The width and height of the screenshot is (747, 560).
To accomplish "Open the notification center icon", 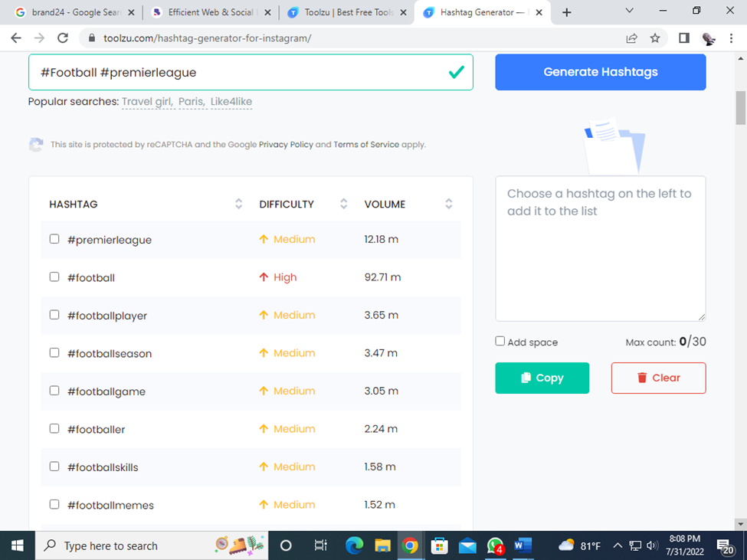I will [x=725, y=546].
